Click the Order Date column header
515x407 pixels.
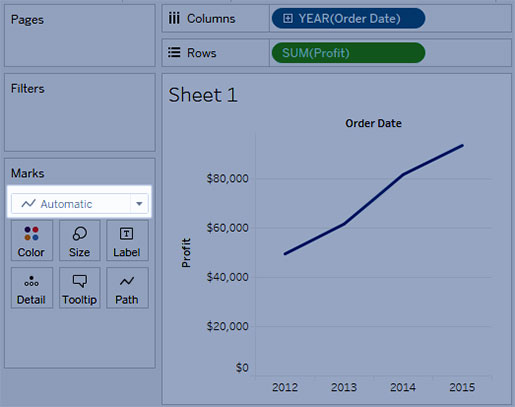coord(373,123)
